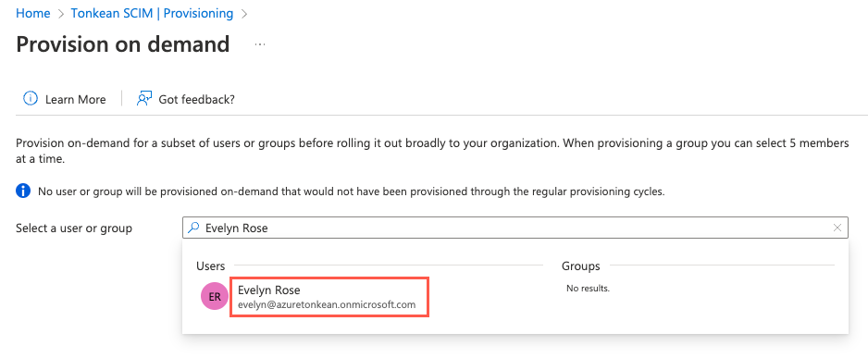Image resolution: width=868 pixels, height=358 pixels.
Task: Click the Groups results heading
Action: pyautogui.click(x=581, y=266)
